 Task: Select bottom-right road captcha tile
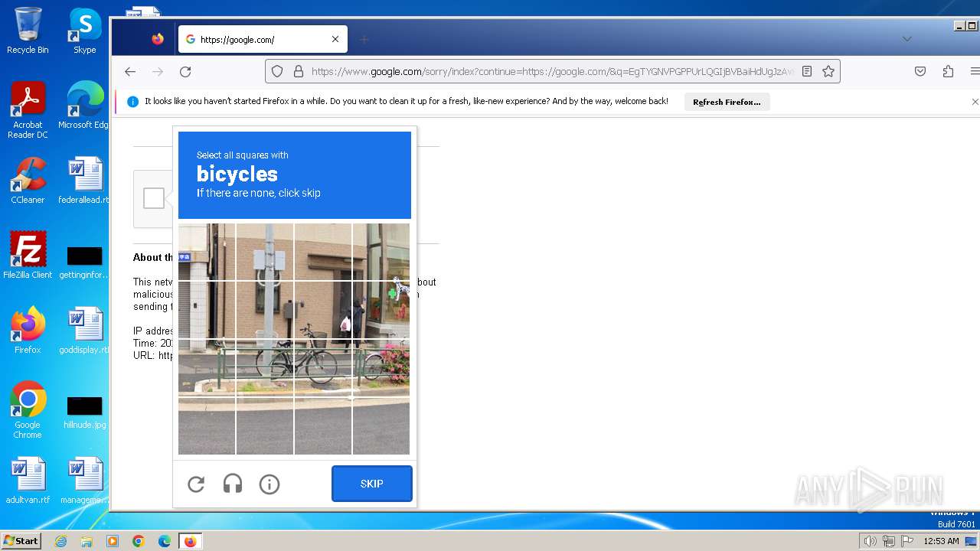point(381,426)
